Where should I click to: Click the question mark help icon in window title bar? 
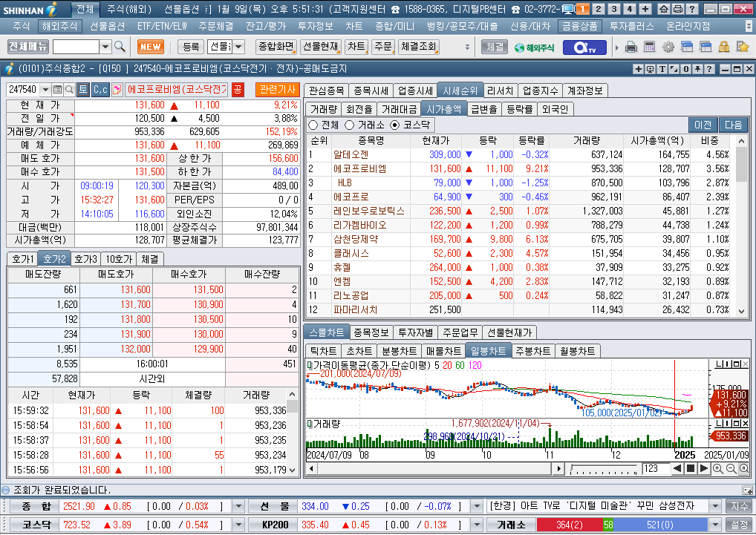[708, 69]
